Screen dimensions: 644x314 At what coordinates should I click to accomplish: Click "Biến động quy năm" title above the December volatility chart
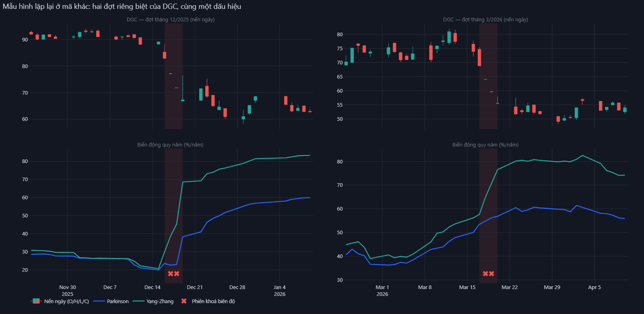click(170, 145)
